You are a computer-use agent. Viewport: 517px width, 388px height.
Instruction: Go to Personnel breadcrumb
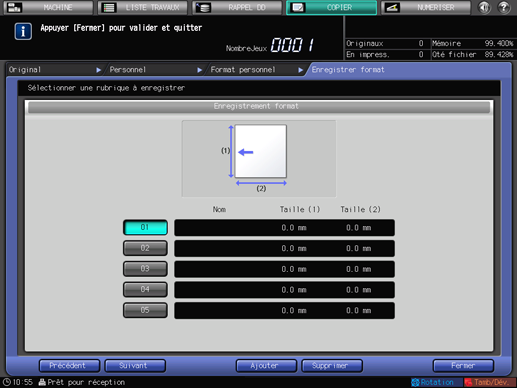point(128,70)
